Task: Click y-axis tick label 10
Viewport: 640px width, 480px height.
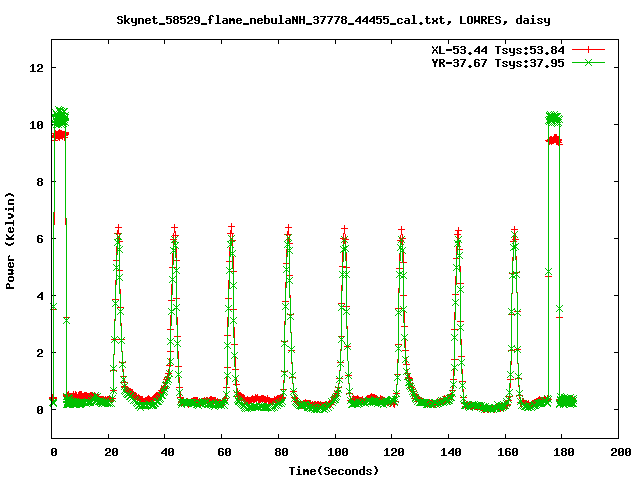Action: pos(36,125)
